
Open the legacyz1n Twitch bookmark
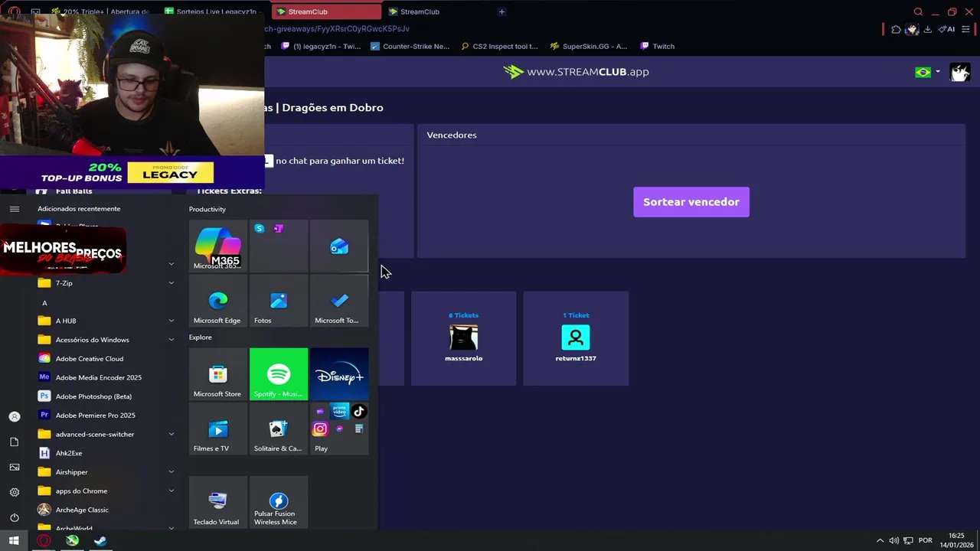point(321,46)
